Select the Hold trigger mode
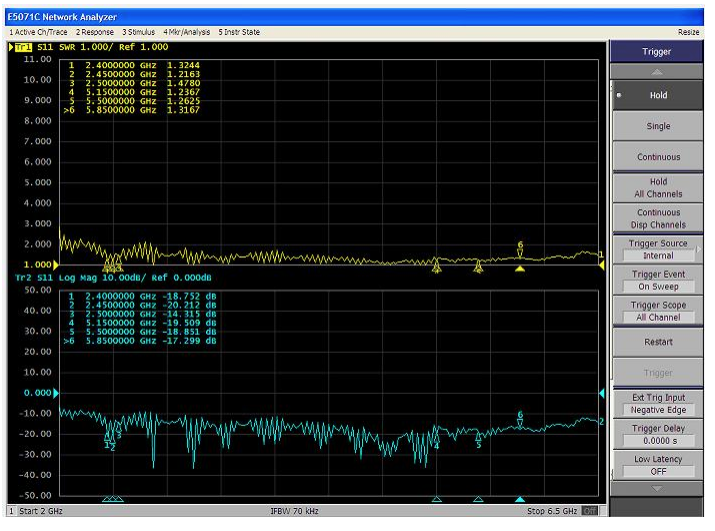Image resolution: width=715 pixels, height=531 pixels. 658,95
